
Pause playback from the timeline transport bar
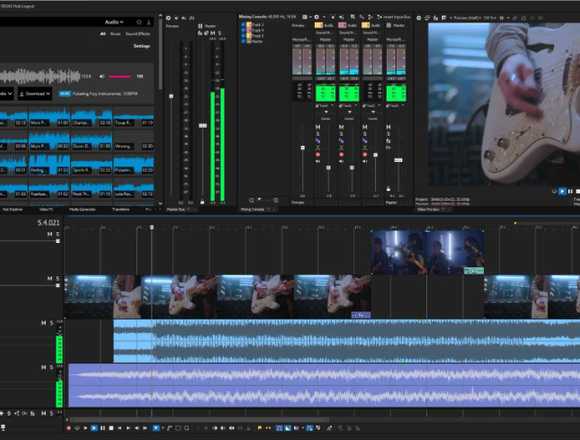click(x=102, y=428)
